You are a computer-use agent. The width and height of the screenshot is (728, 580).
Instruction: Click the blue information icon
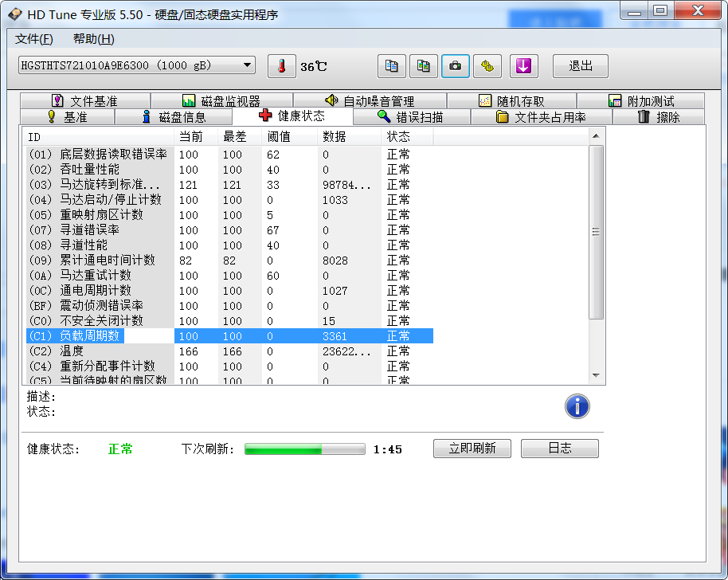pyautogui.click(x=577, y=406)
